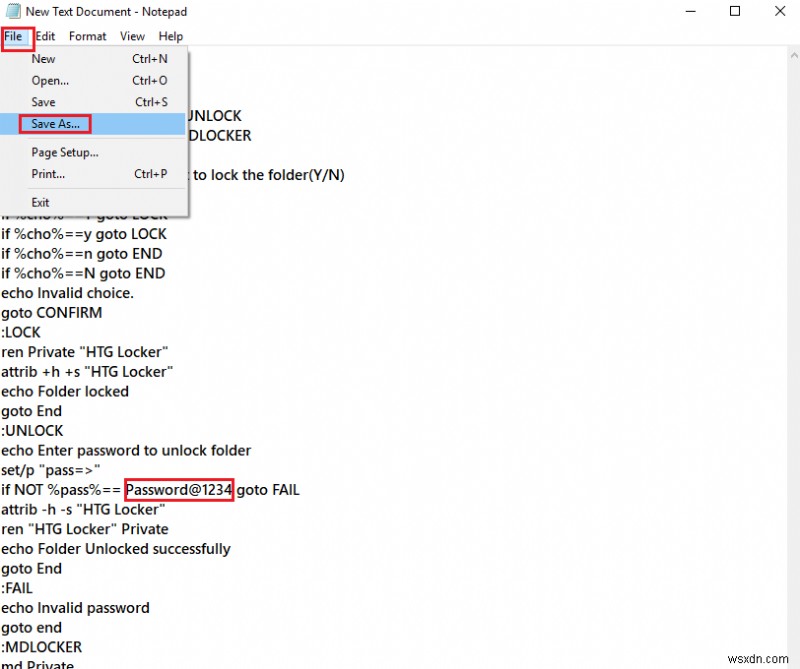Click the line 'attrib +h +s "HTG Locker"'
Image resolution: width=800 pixels, height=669 pixels.
coord(87,371)
